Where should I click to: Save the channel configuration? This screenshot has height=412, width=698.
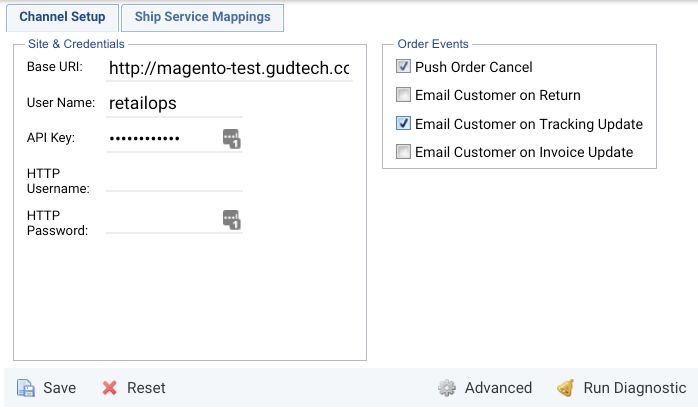point(47,388)
